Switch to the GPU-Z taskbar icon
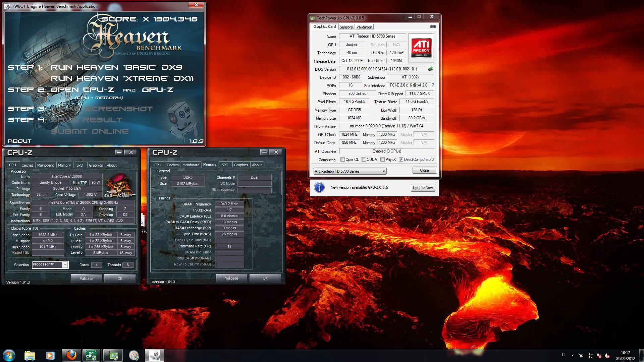 113,355
